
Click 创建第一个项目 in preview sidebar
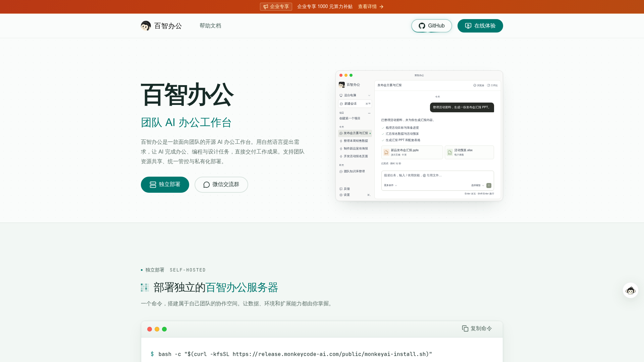coord(350,118)
